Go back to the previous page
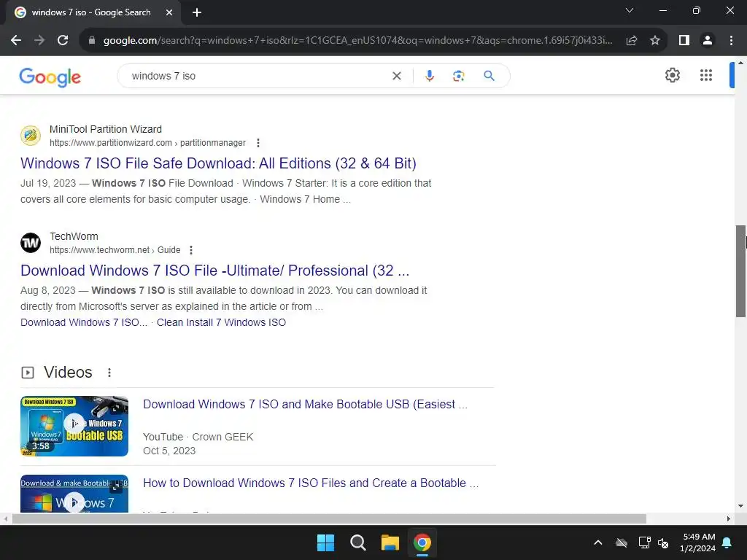 click(16, 41)
